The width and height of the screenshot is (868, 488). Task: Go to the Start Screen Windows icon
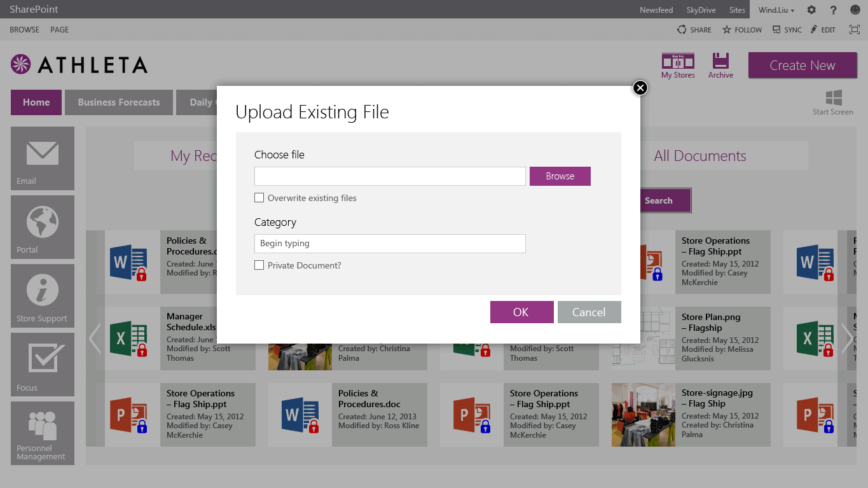(833, 102)
